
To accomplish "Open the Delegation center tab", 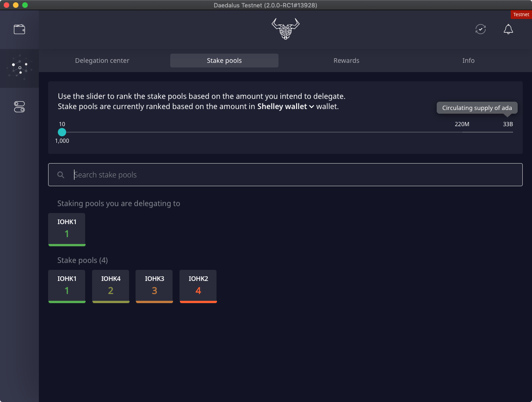I will (102, 61).
